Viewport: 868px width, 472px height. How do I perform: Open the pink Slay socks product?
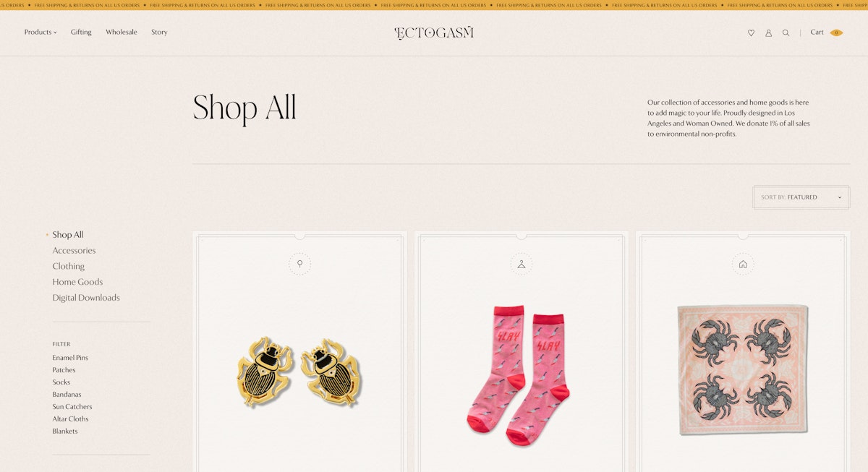click(x=521, y=375)
